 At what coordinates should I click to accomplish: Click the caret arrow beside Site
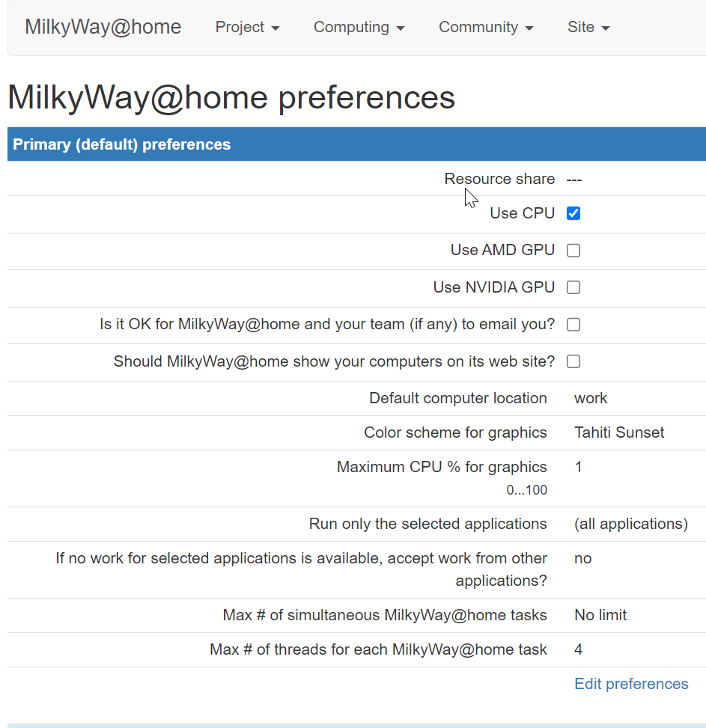605,28
